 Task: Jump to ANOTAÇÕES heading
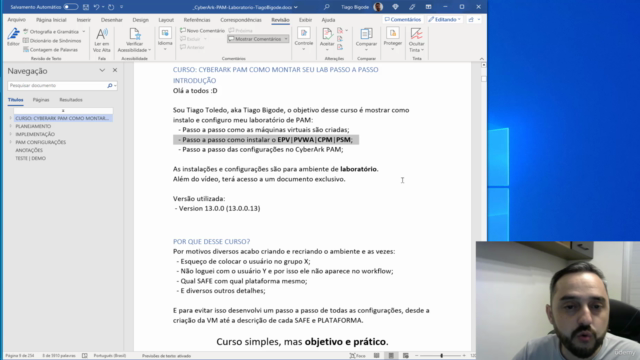click(29, 150)
